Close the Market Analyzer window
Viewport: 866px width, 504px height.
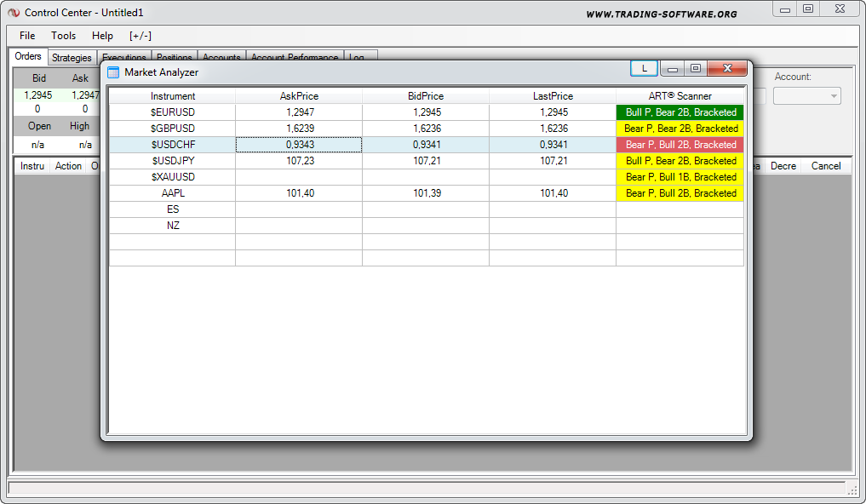point(726,68)
